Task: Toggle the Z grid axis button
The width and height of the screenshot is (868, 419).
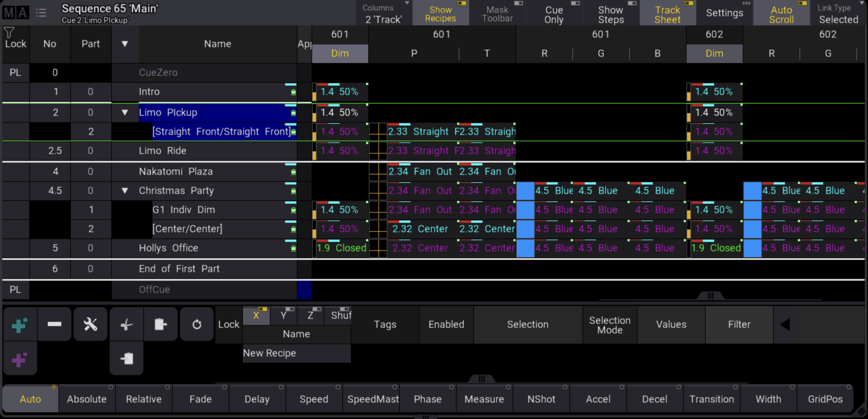Action: [310, 315]
